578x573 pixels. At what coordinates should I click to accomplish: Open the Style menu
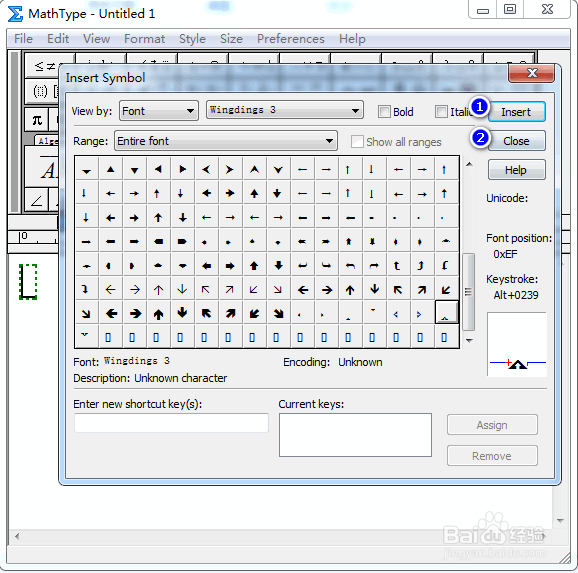tap(192, 39)
